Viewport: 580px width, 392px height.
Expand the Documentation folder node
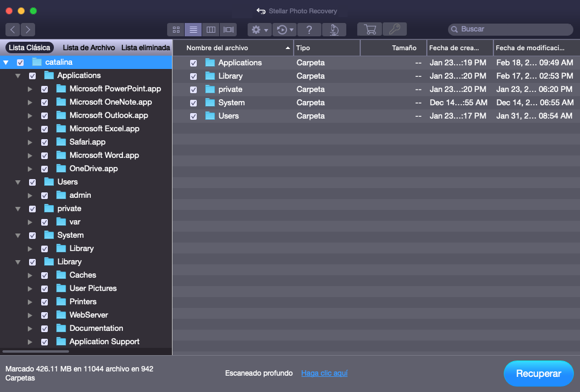[x=30, y=328]
